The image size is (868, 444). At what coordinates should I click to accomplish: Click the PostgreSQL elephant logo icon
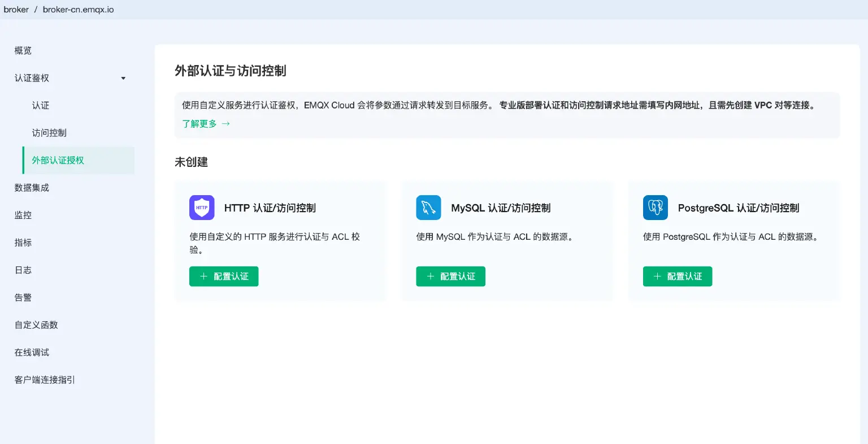655,208
